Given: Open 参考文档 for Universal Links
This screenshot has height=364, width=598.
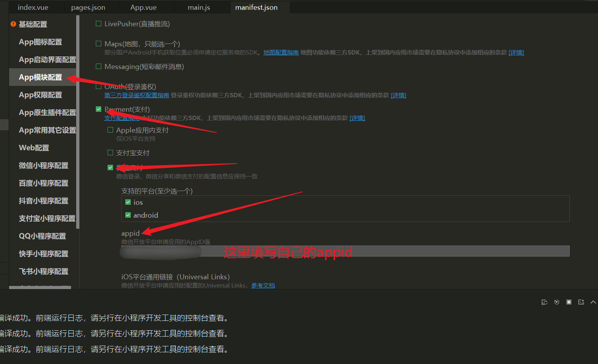Looking at the screenshot, I should [x=263, y=285].
